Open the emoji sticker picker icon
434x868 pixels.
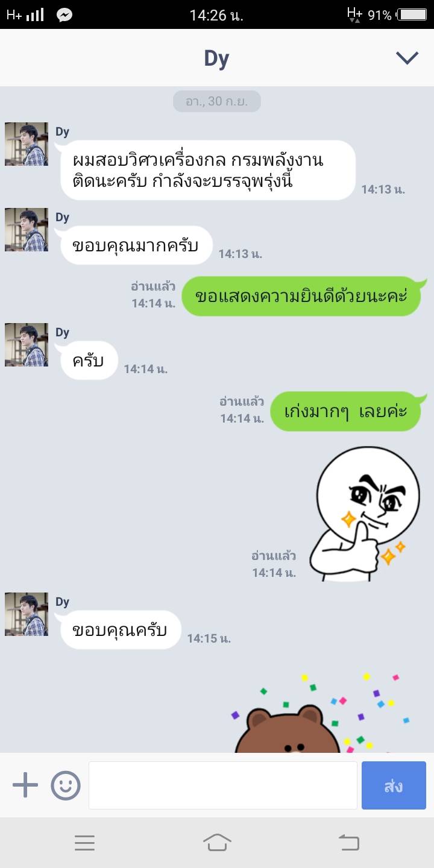pos(66,785)
